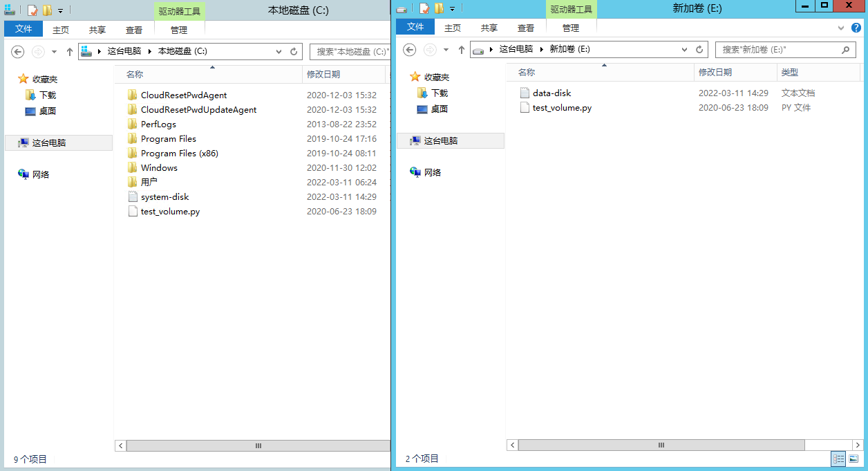Click the forward arrow in the E: window

[x=430, y=50]
